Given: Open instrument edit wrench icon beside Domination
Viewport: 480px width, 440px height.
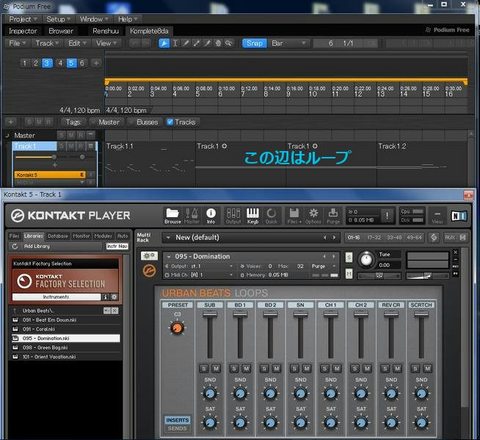Looking at the screenshot, I should [149, 256].
